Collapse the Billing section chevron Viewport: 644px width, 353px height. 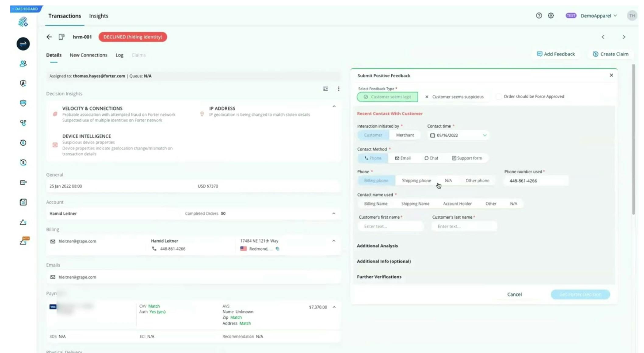coord(334,241)
